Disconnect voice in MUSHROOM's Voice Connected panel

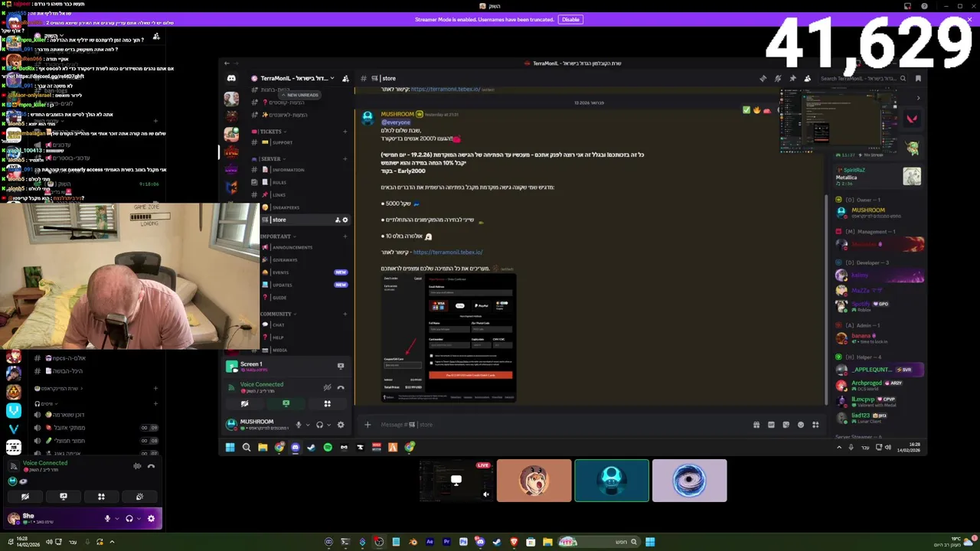[341, 387]
